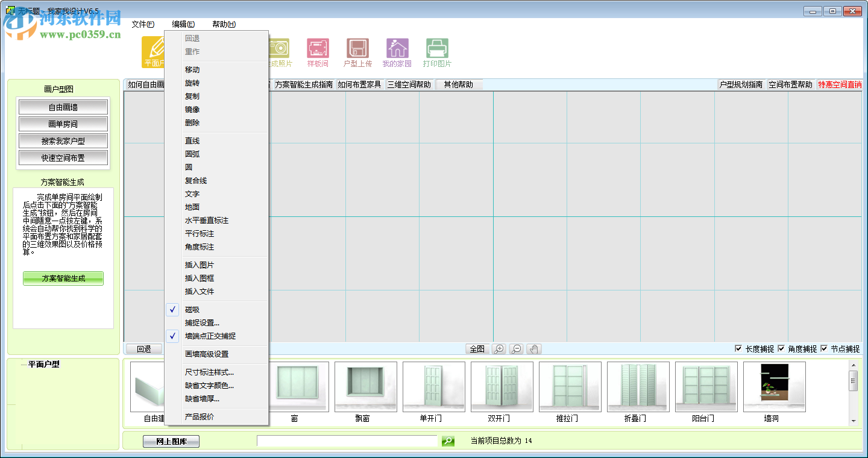Screen dimensions: 868x458
Task: Select the 窗 window thumbnail
Action: pyautogui.click(x=298, y=386)
